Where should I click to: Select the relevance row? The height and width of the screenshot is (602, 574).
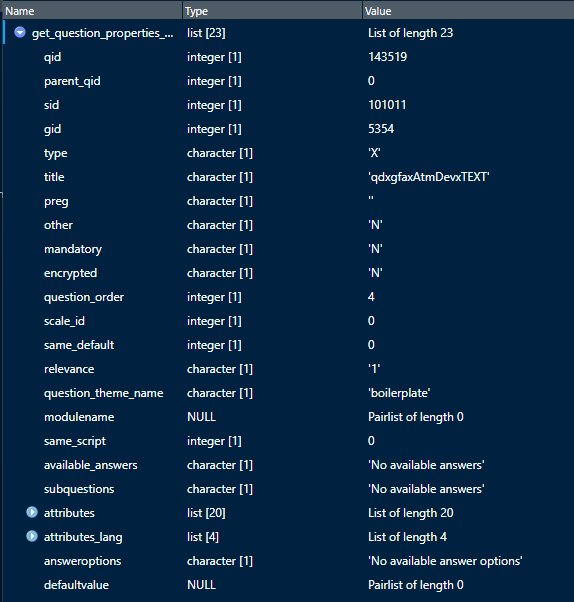(288, 369)
